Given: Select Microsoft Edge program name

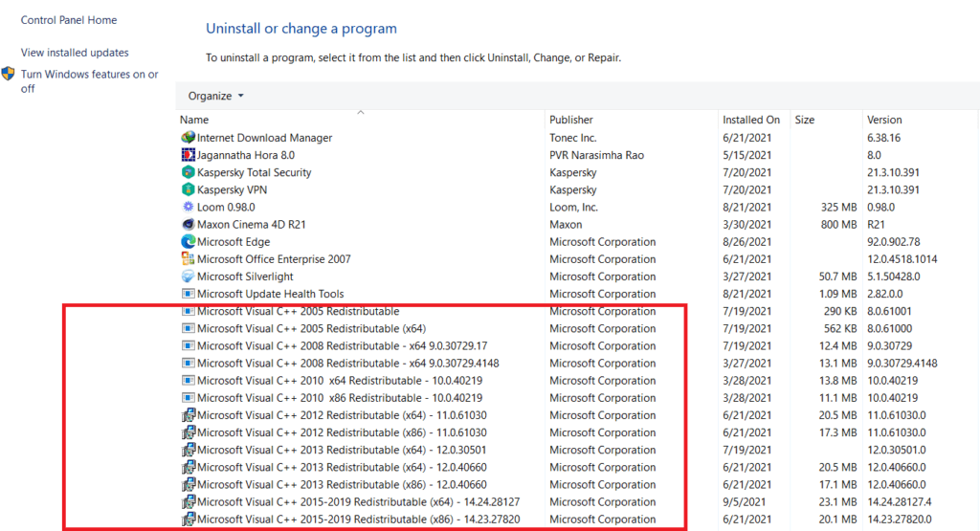Looking at the screenshot, I should coord(234,242).
